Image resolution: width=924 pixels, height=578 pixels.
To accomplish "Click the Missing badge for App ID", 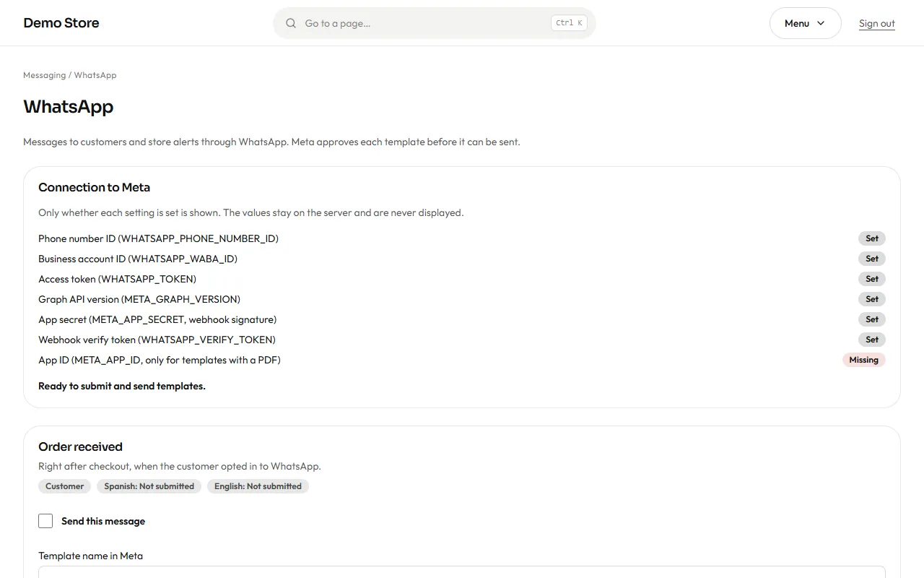I will click(x=863, y=360).
